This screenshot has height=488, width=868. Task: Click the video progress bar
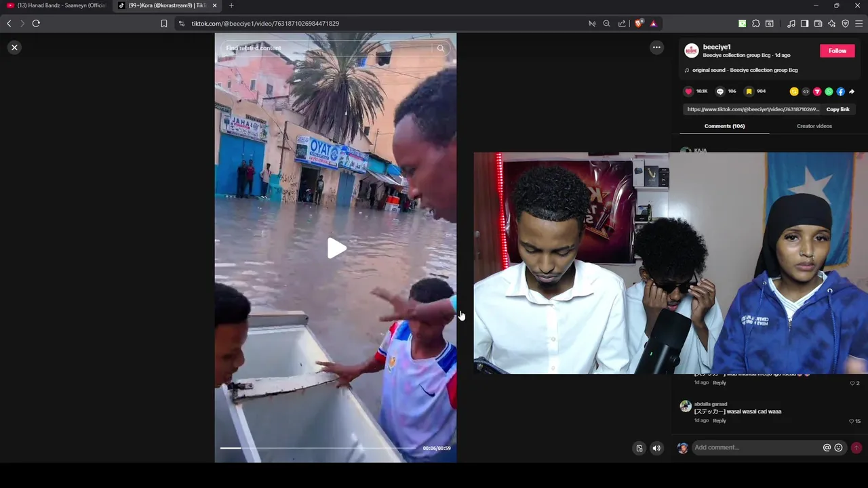pos(319,448)
